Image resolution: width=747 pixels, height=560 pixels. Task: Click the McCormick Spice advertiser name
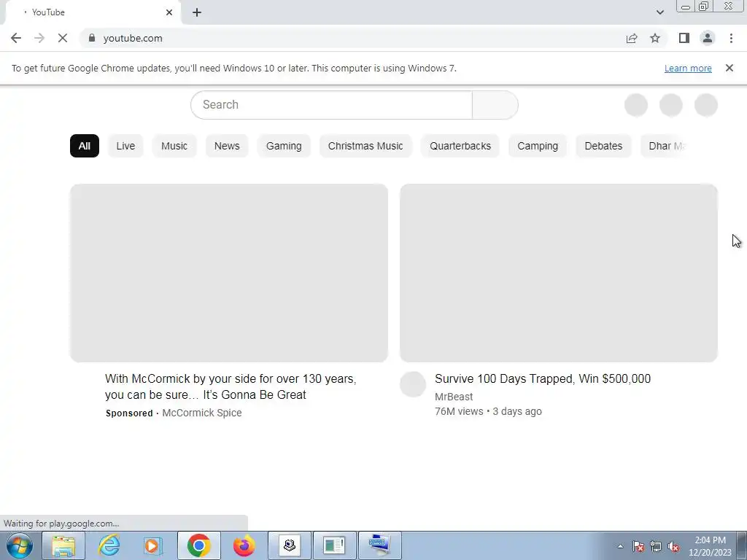[202, 413]
